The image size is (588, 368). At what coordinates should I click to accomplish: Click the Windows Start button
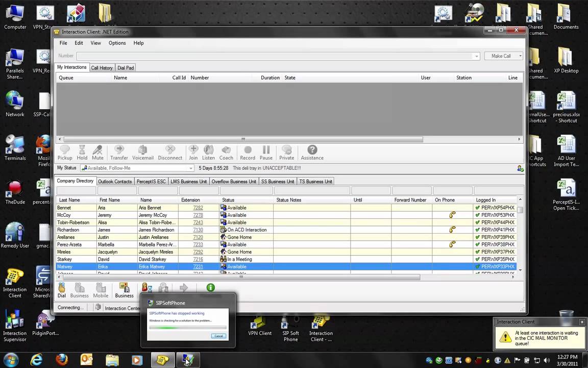(11, 360)
